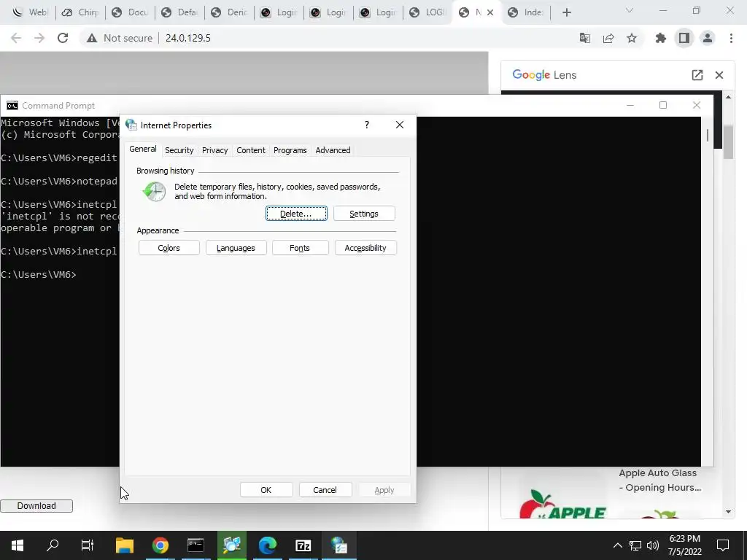Switch to Google Chrome on the taskbar
Screen dimensions: 747x560
[x=160, y=545]
